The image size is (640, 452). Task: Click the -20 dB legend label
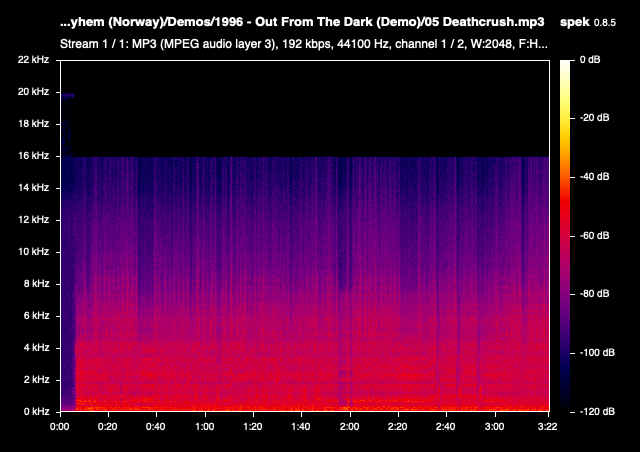594,118
